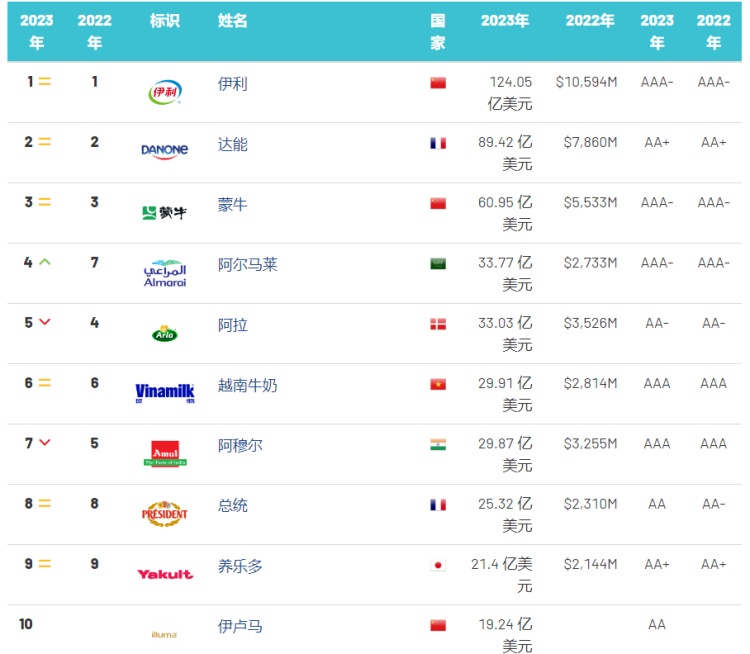
Task: Click the Japan flag in Yakult row
Action: (x=437, y=565)
